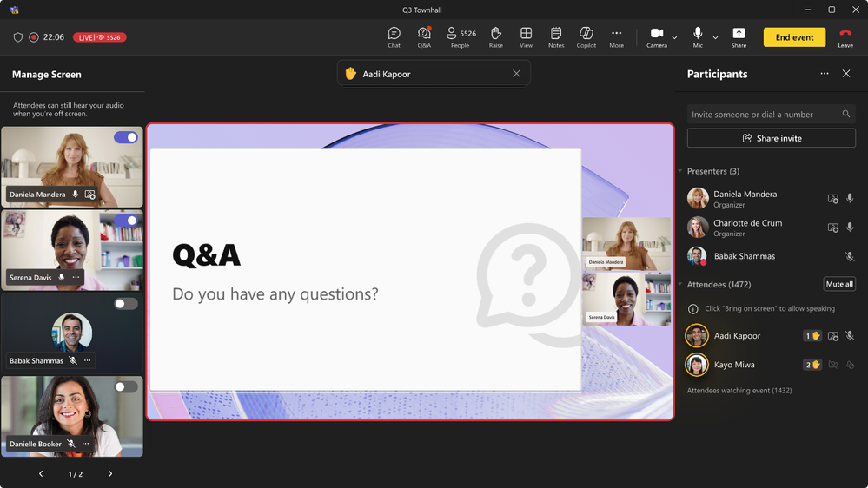Click Daniela Mandera's mic in Participants list
This screenshot has height=488, width=868.
(x=850, y=198)
